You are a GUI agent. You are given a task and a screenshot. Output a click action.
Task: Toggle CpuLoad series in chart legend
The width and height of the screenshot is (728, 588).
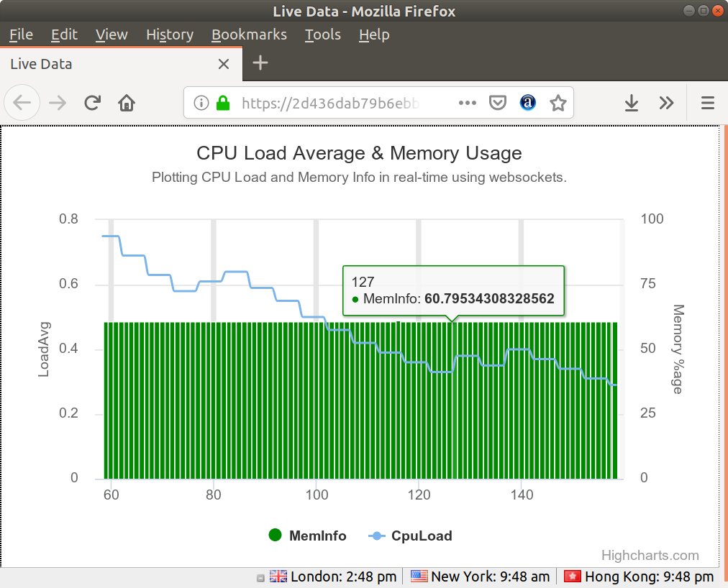coord(411,536)
